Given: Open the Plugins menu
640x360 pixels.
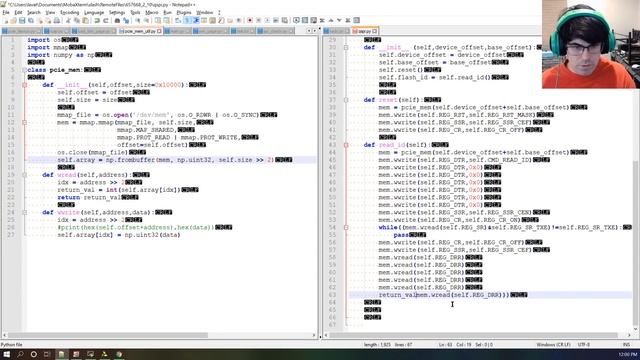Looking at the screenshot, I should [184, 13].
